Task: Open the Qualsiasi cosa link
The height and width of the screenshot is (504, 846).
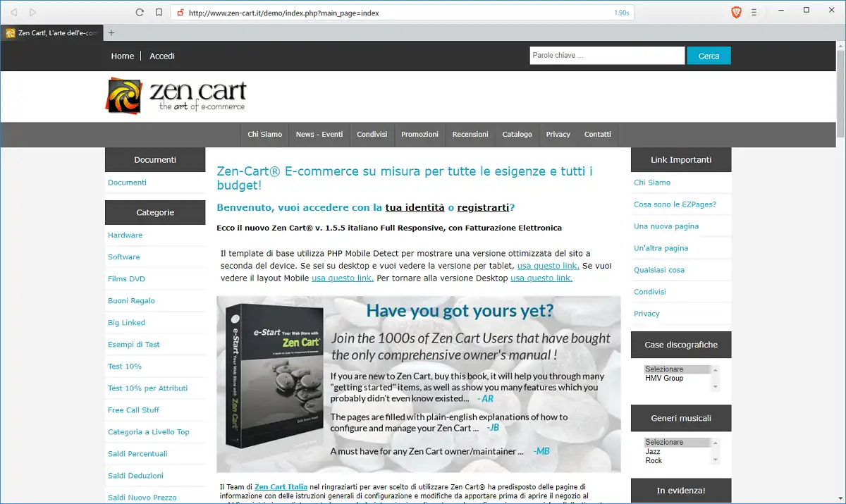Action: tap(659, 270)
